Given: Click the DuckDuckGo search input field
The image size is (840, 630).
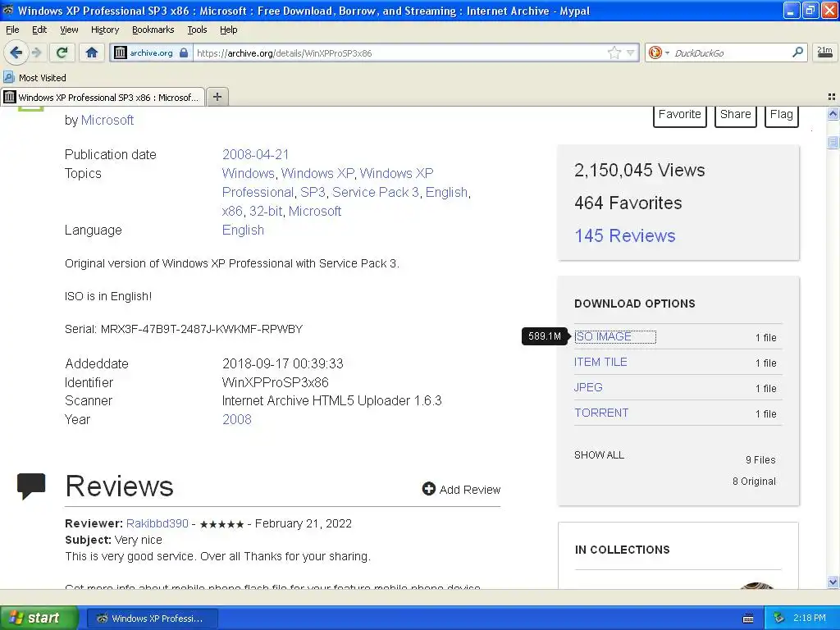Looking at the screenshot, I should (731, 52).
